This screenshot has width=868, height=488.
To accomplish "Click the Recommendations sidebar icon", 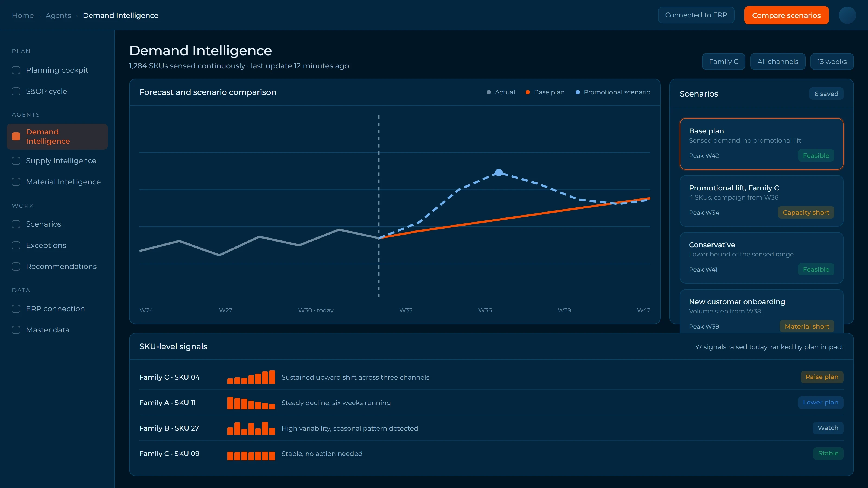I will [x=16, y=267].
